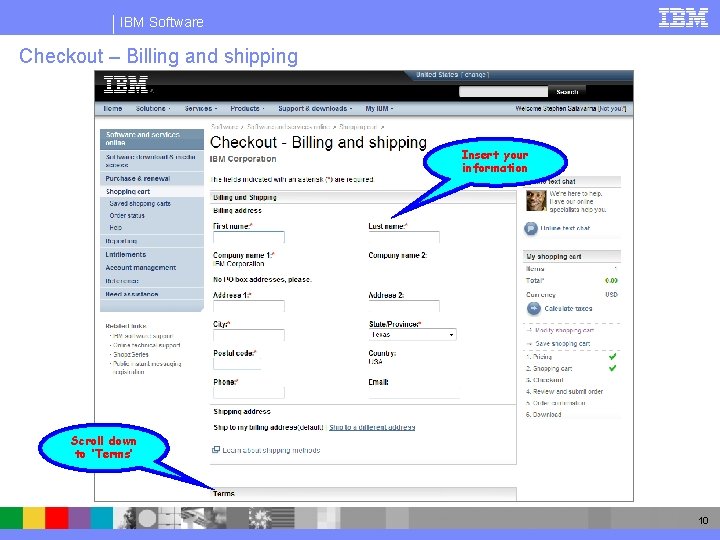This screenshot has width=720, height=540.
Task: Click Ship to a different address link
Action: [x=372, y=427]
